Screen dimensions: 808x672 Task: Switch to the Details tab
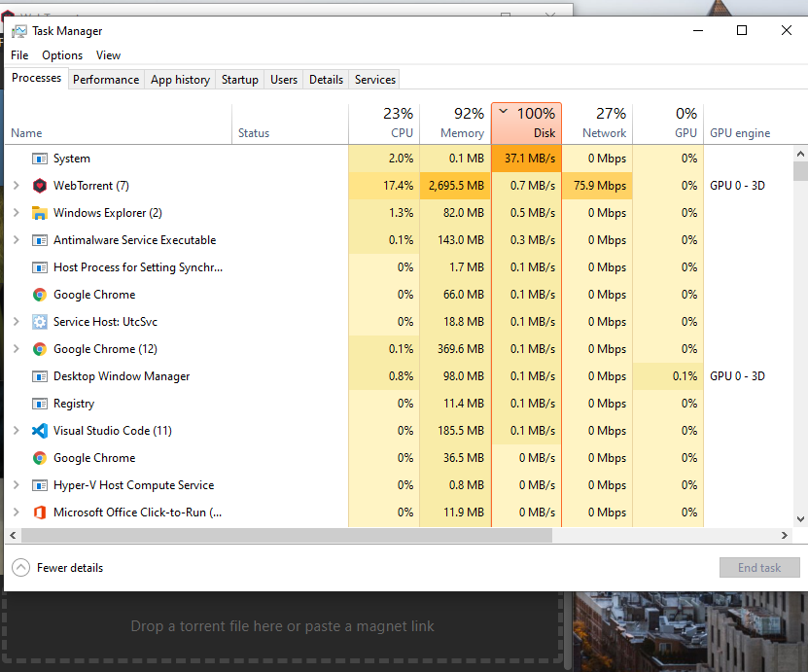[x=326, y=80]
